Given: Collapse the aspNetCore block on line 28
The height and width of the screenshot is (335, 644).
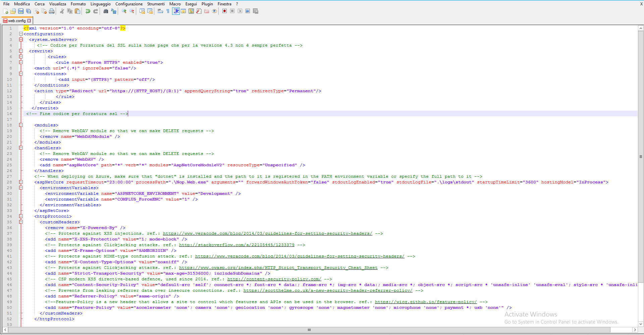Looking at the screenshot, I should point(21,182).
